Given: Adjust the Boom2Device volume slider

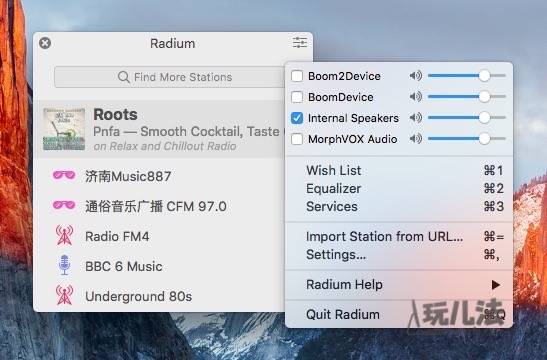Looking at the screenshot, I should [467, 75].
